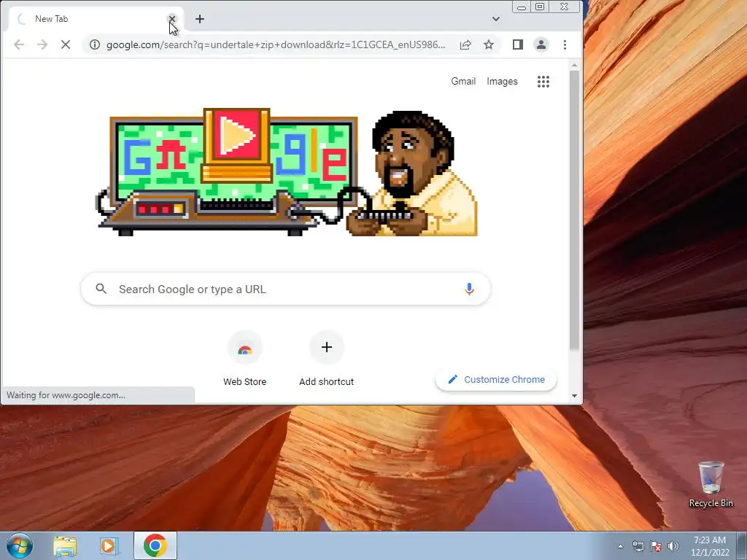
Task: Stop loading the page
Action: point(66,44)
